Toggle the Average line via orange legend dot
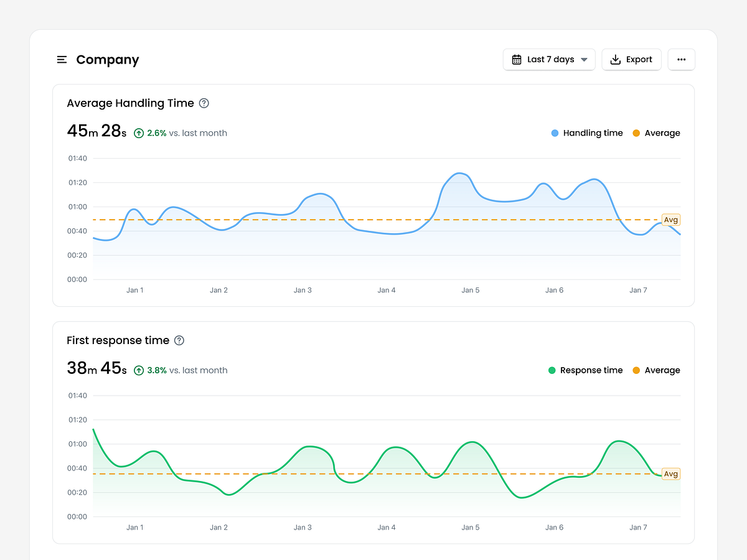Viewport: 747px width, 560px height. tap(636, 133)
